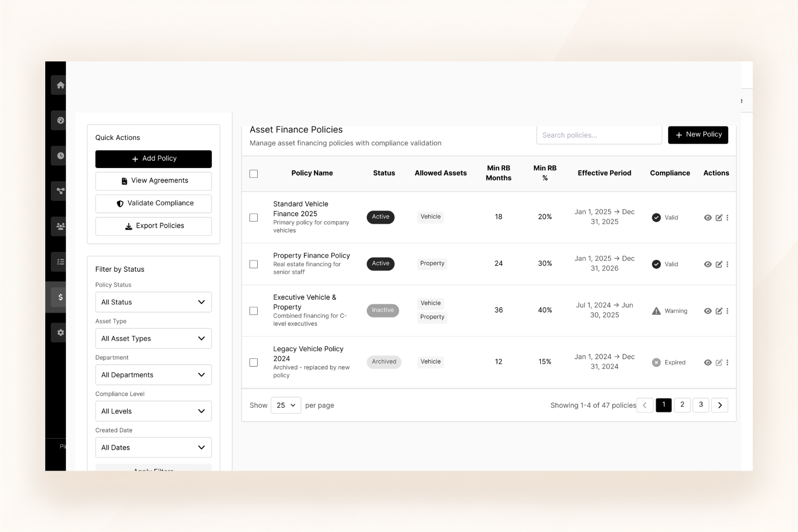
Task: View Standard Vehicle Finance 2025 policy eye icon
Action: coord(707,218)
